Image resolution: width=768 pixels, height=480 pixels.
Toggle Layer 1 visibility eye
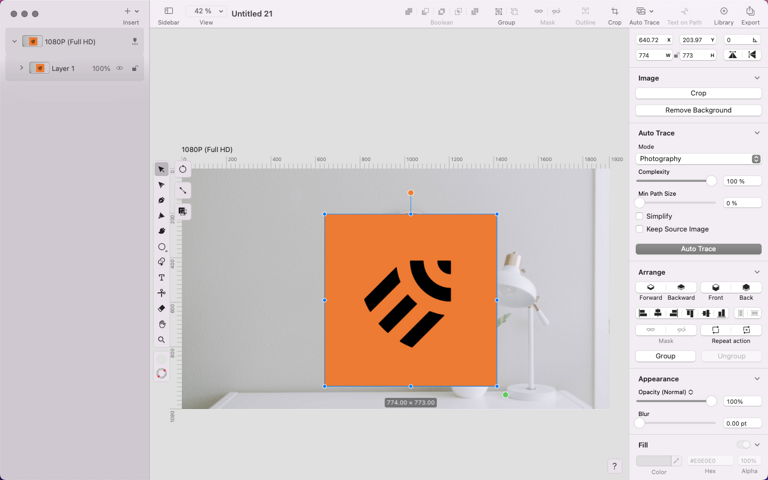(x=120, y=68)
